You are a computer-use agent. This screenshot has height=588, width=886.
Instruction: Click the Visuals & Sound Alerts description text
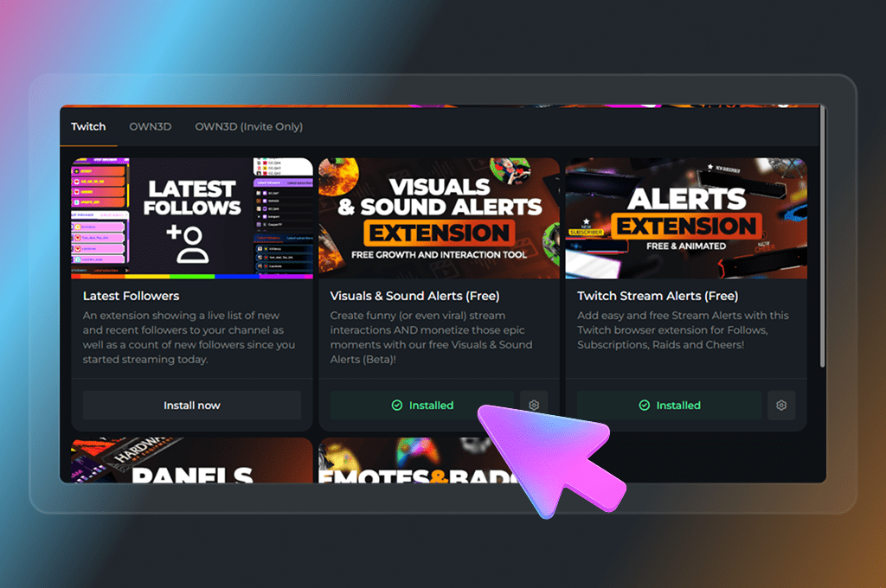coord(431,337)
